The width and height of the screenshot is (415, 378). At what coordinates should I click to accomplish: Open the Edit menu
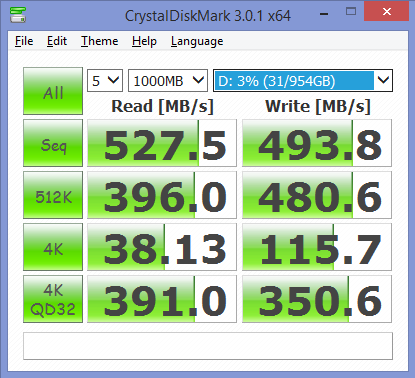[x=57, y=41]
